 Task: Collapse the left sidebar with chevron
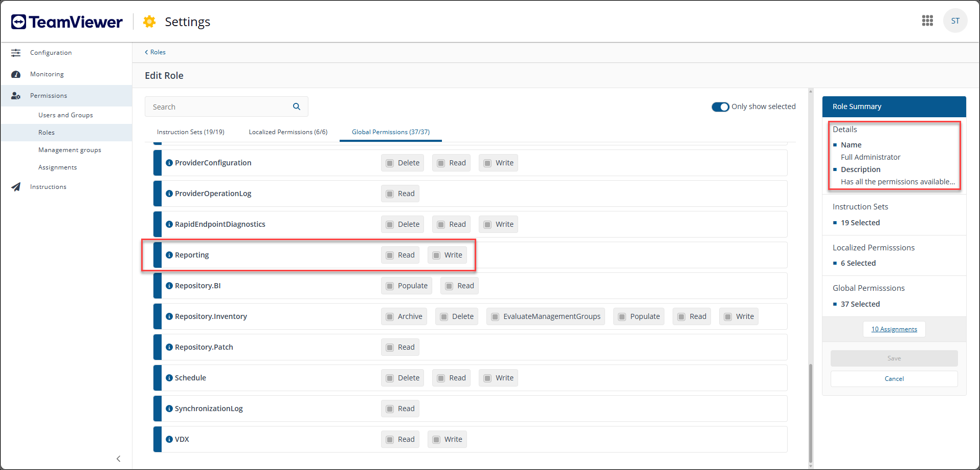coord(118,459)
